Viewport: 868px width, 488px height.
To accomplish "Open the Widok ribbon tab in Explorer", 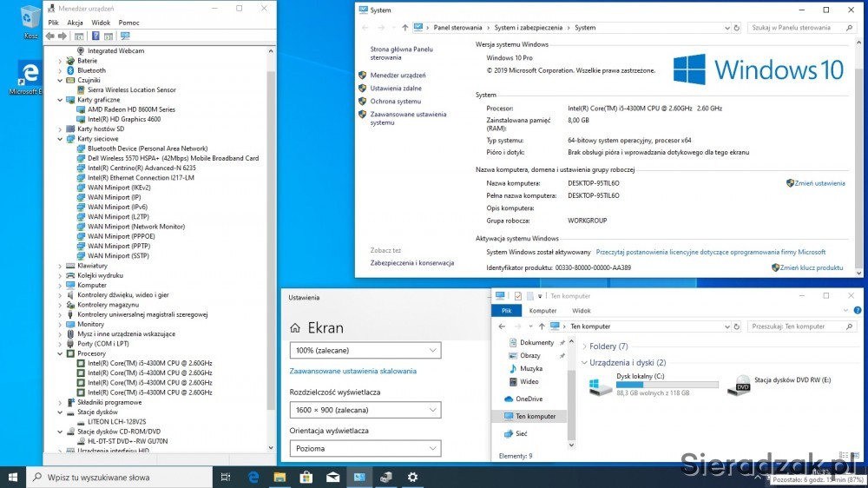I will 582,311.
